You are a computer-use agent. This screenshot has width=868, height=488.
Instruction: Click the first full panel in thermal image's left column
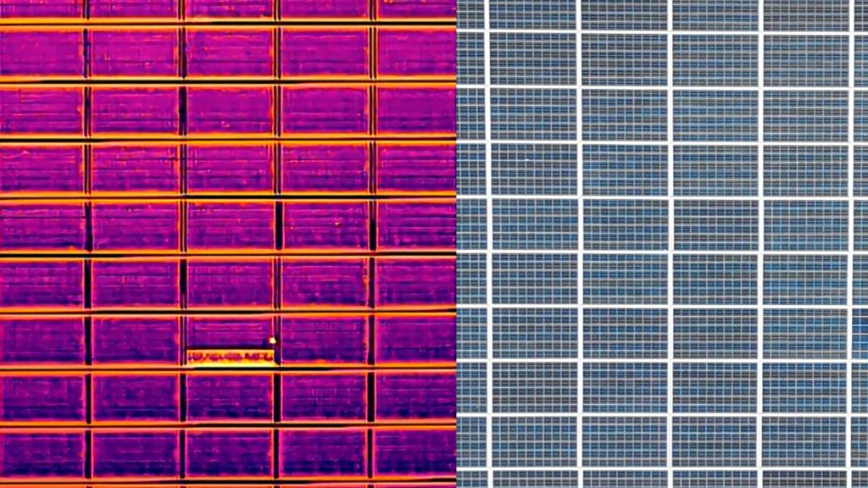point(42,53)
